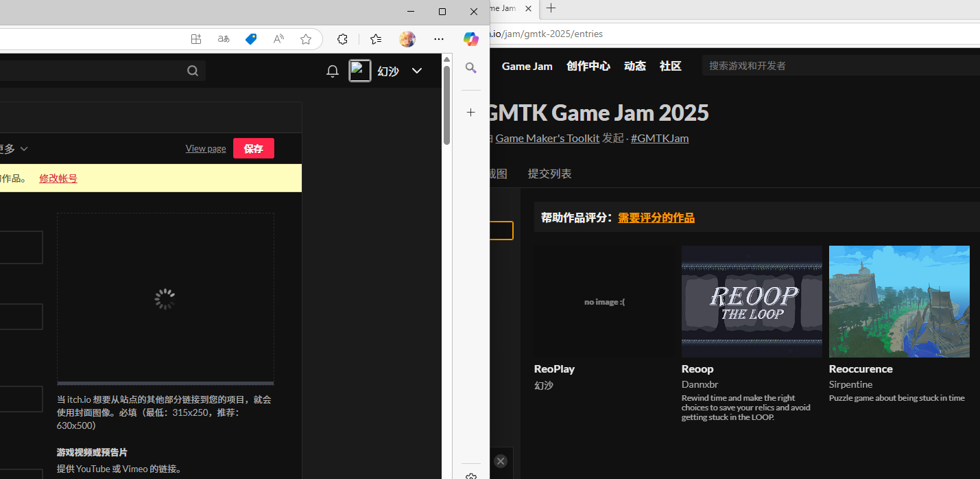
Task: Click the author name Sirpentine
Action: click(x=850, y=384)
